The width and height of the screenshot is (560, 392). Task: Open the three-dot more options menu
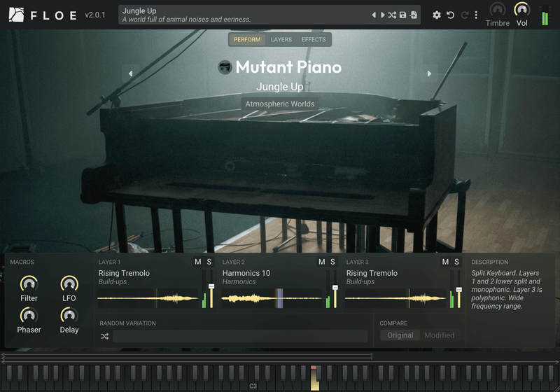coord(476,15)
